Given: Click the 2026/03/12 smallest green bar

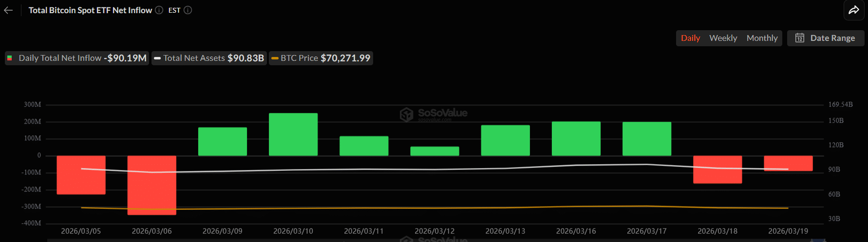Looking at the screenshot, I should coord(434,151).
